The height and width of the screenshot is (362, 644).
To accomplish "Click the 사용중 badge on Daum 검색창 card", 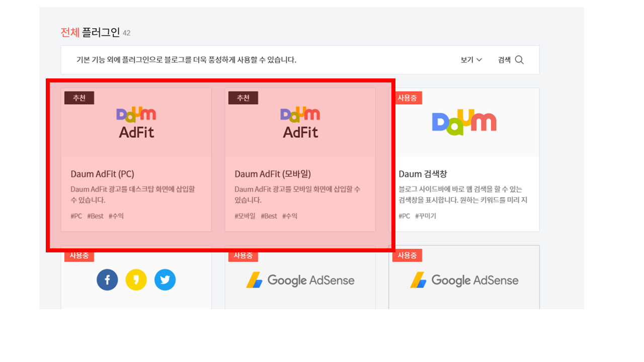I will (x=408, y=98).
